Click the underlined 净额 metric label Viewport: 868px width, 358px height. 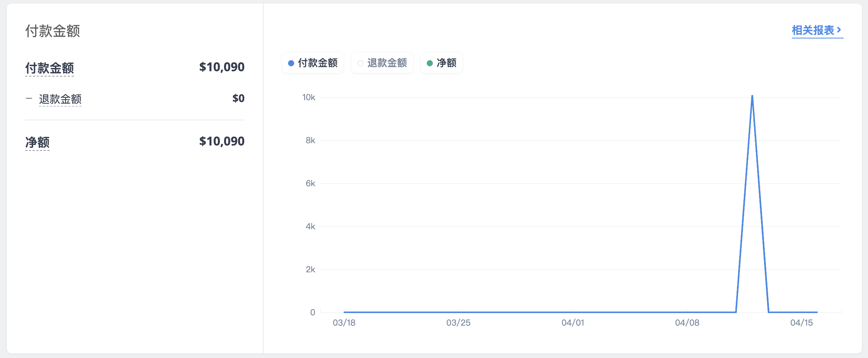pyautogui.click(x=37, y=142)
